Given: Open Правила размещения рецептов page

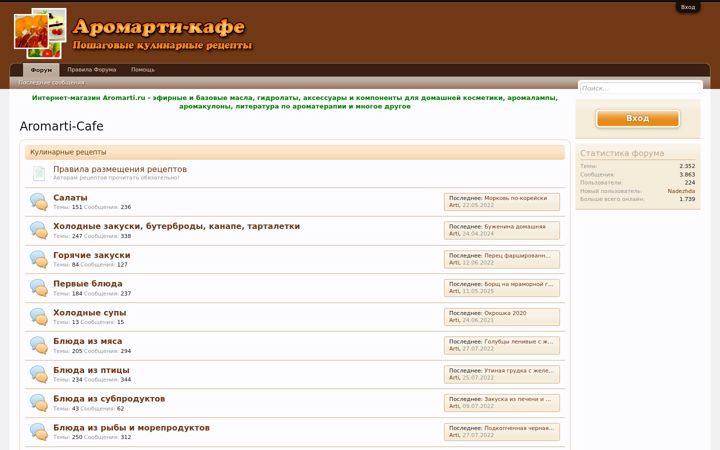Looking at the screenshot, I should 120,169.
